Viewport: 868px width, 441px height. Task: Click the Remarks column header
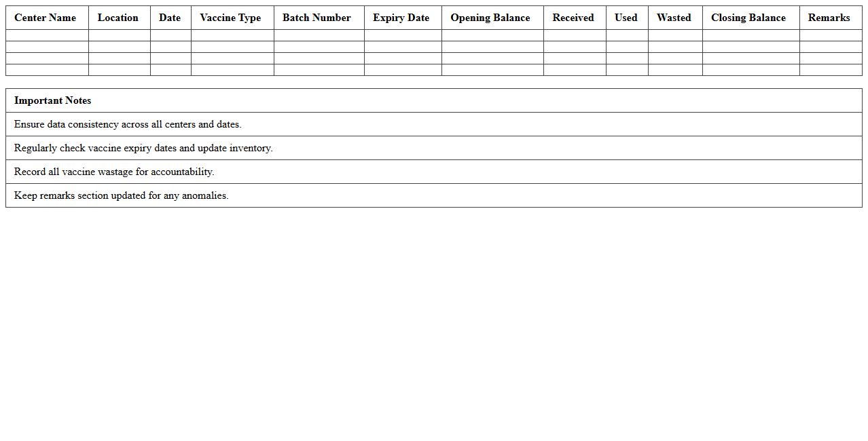829,18
